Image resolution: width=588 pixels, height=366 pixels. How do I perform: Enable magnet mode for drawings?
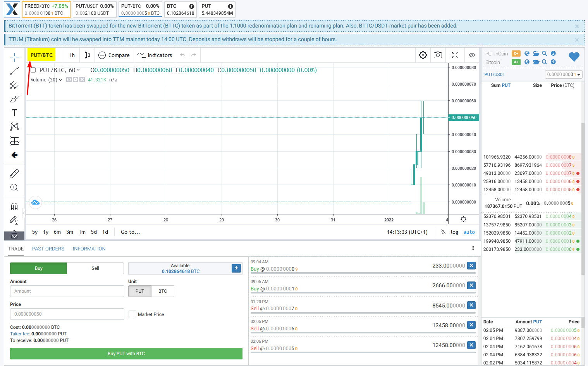pyautogui.click(x=14, y=206)
